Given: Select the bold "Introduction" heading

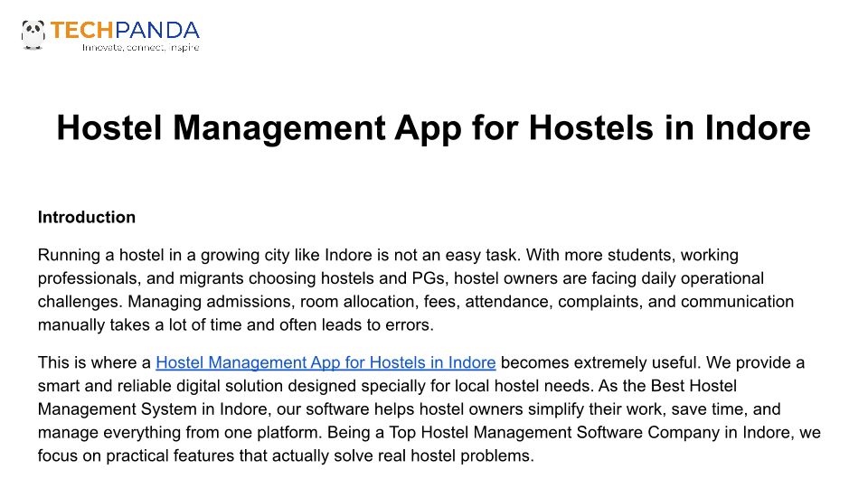Looking at the screenshot, I should 87,217.
